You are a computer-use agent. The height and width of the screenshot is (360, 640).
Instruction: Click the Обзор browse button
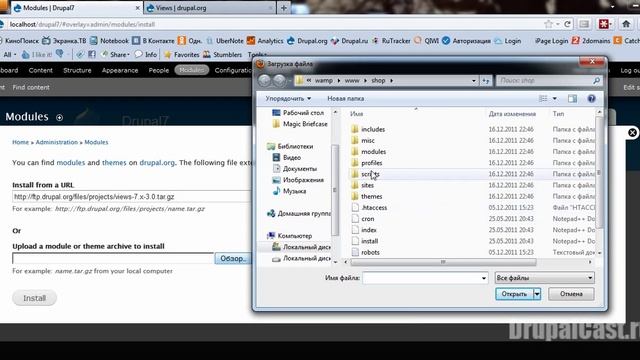(x=233, y=258)
